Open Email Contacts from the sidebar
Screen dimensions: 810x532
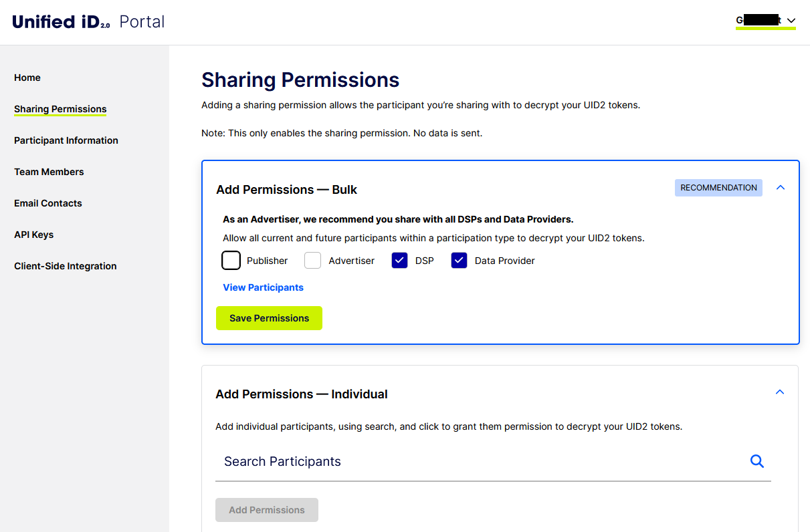coord(47,203)
